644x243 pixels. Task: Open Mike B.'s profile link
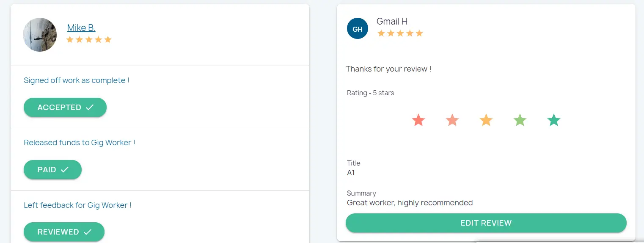pos(81,28)
